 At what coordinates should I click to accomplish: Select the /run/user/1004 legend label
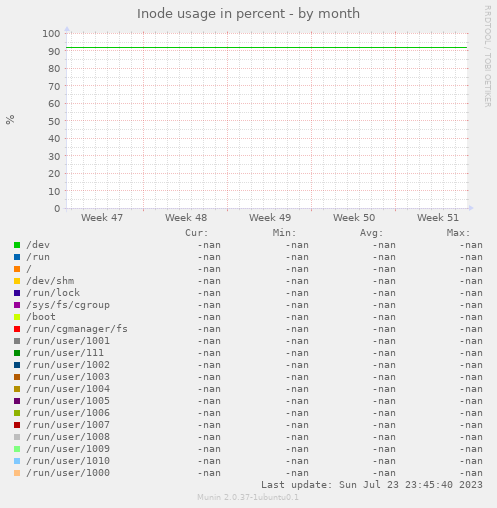point(68,389)
